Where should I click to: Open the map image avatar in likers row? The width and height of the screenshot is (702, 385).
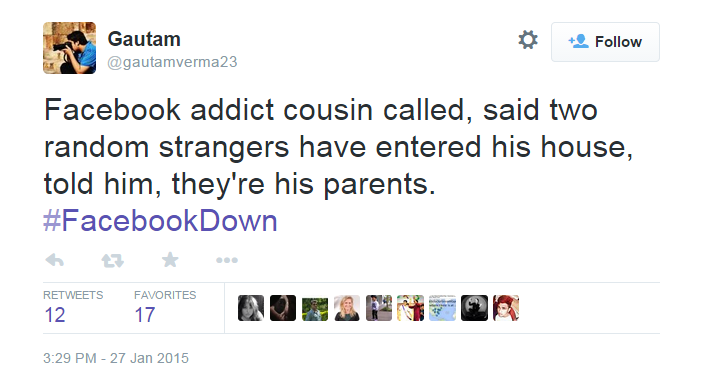[x=442, y=308]
